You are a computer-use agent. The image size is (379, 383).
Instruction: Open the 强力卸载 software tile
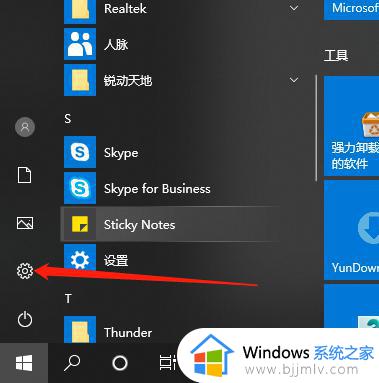351,126
